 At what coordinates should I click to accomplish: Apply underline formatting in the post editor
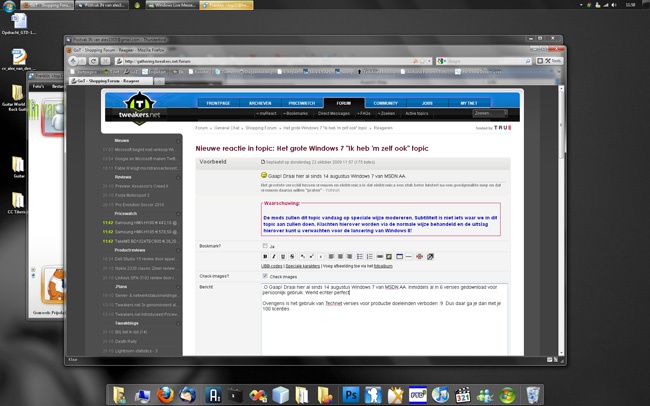click(x=283, y=257)
